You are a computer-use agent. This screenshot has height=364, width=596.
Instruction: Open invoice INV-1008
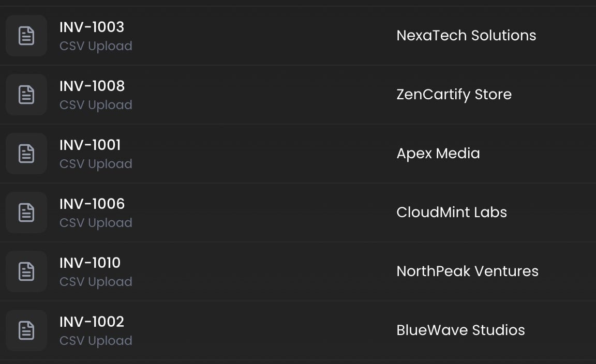tap(92, 86)
